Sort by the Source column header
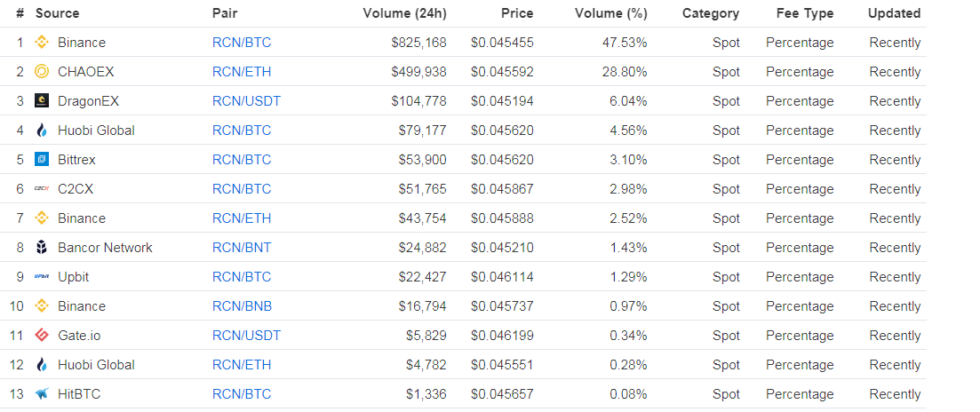 point(57,13)
